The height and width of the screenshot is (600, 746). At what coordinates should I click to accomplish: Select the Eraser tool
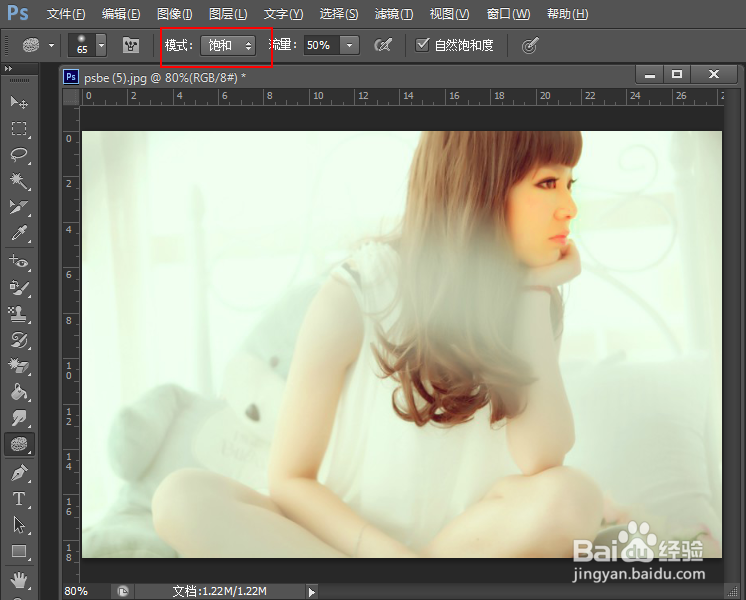(19, 366)
